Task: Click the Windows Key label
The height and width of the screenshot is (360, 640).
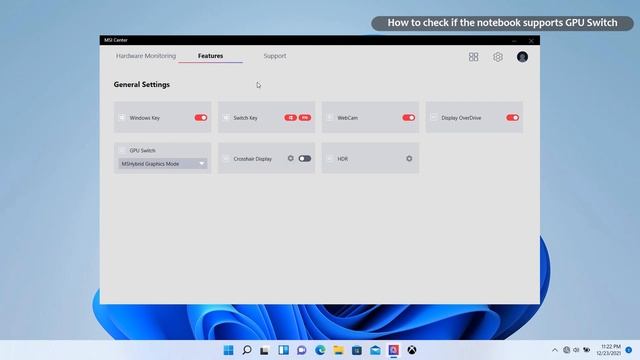Action: click(144, 118)
